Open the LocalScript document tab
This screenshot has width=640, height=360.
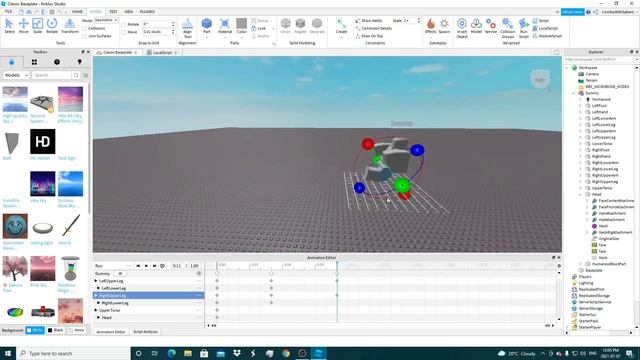click(162, 53)
